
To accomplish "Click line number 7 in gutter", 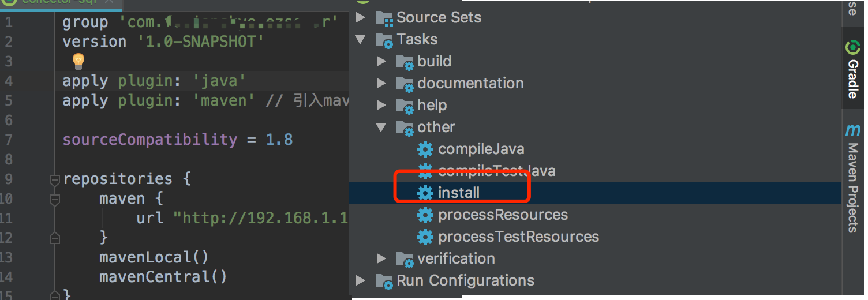I will (8, 140).
